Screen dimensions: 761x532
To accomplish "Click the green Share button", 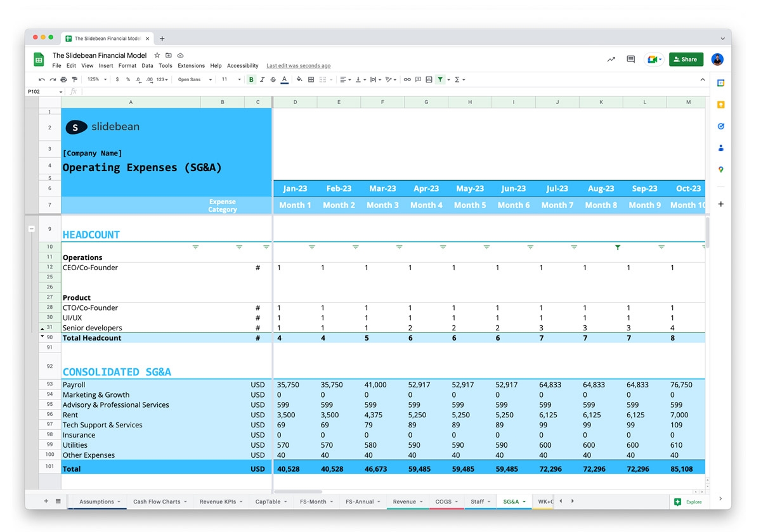I will [686, 60].
